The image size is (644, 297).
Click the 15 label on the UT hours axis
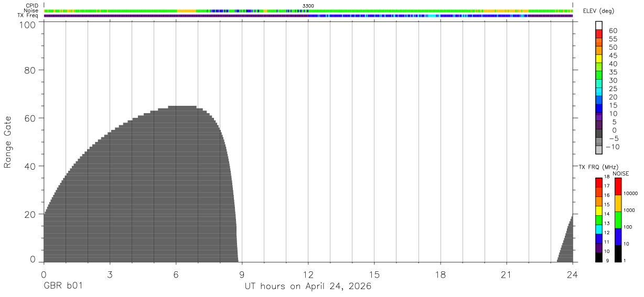coord(374,274)
